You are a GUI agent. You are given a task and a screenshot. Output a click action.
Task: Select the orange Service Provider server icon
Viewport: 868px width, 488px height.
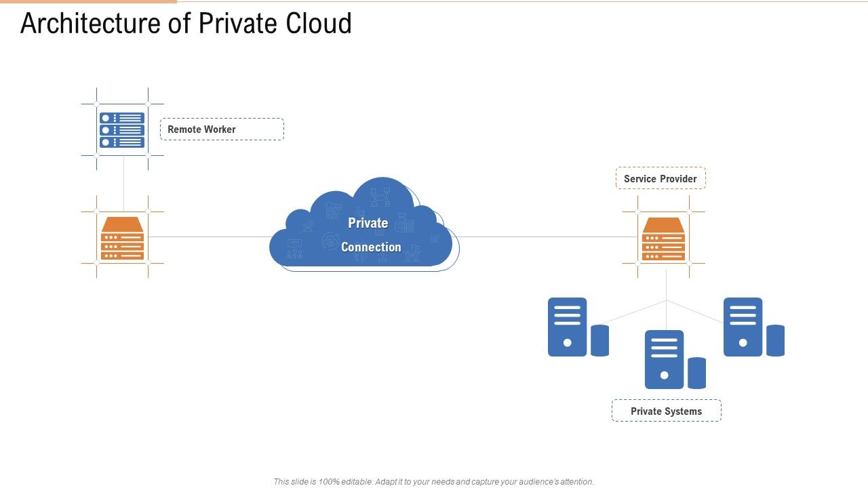[x=663, y=239]
